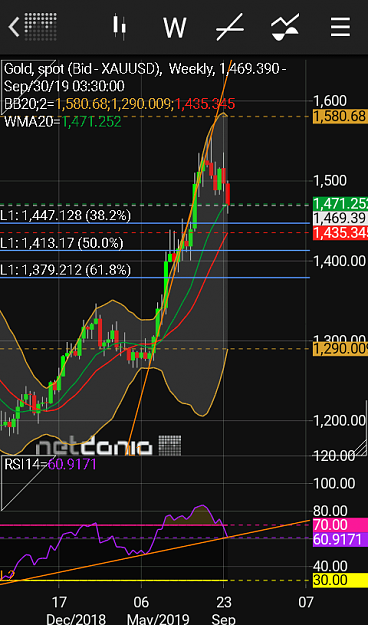Tap the purple 60.9171 RSI value tag

(x=340, y=539)
